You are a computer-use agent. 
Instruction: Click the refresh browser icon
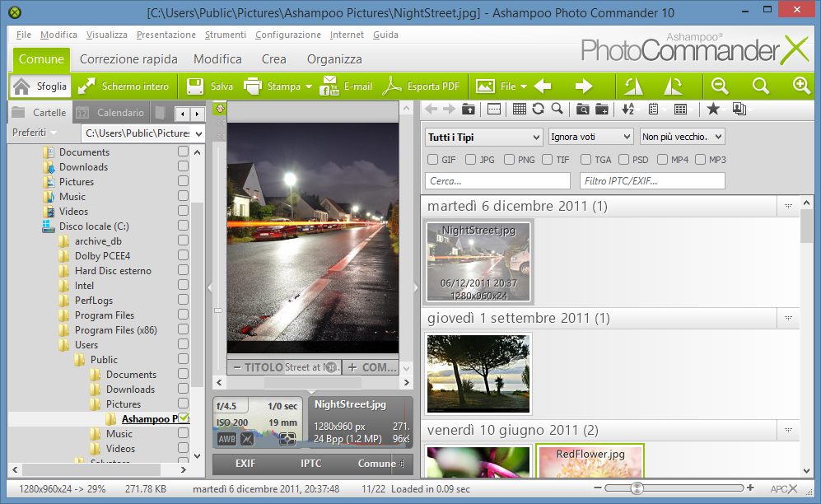539,109
